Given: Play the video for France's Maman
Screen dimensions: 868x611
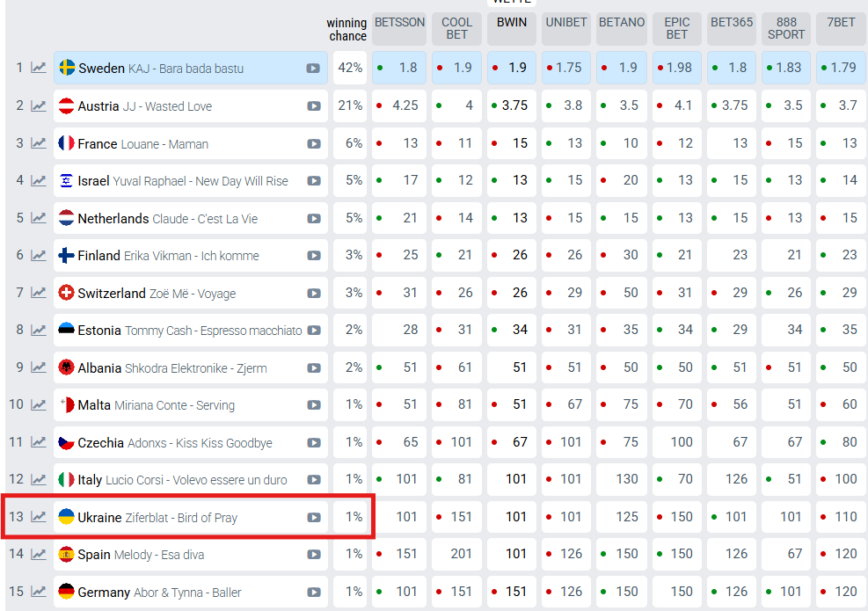Looking at the screenshot, I should 314,143.
